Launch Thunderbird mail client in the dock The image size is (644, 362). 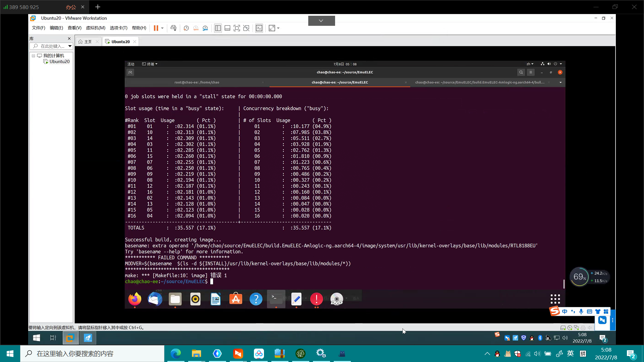(155, 299)
